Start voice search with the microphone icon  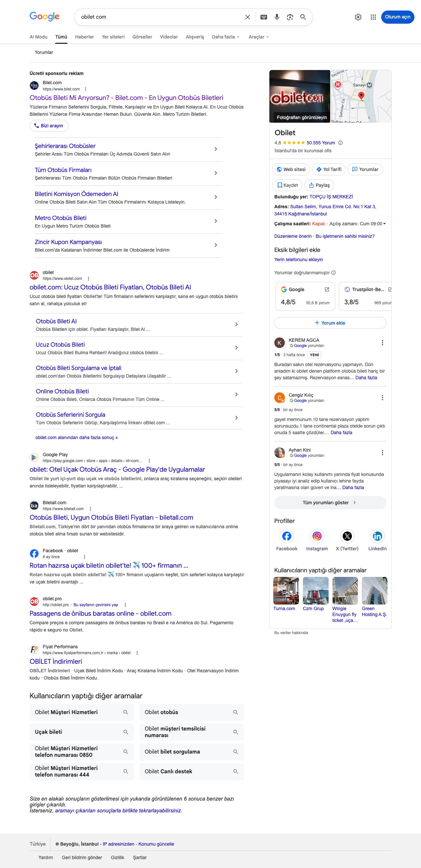(277, 17)
